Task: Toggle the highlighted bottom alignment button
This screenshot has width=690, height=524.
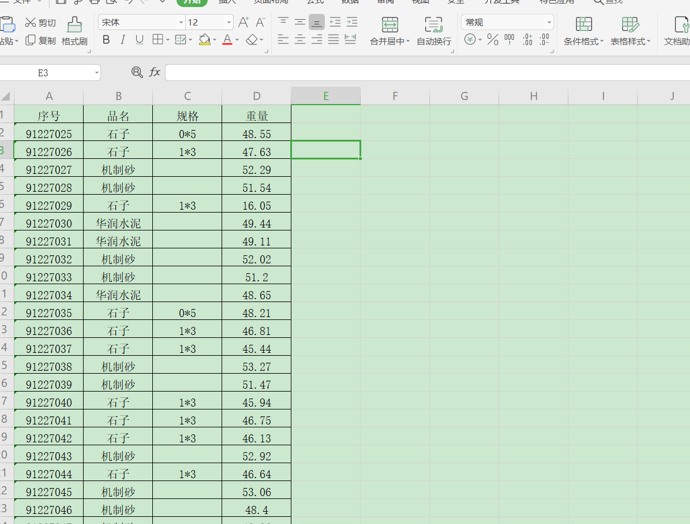Action: pos(317,22)
